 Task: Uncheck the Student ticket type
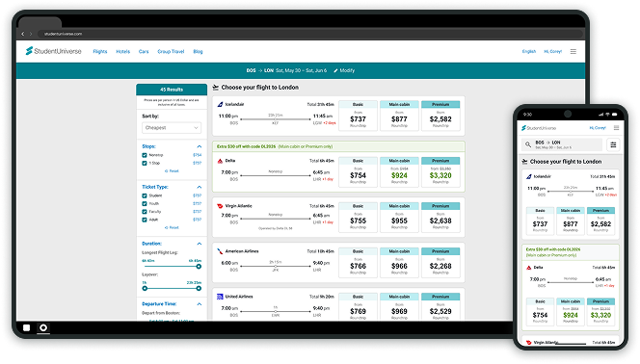point(144,195)
